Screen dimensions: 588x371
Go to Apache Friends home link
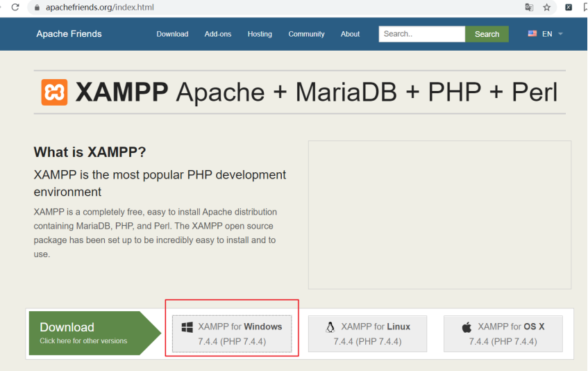69,34
